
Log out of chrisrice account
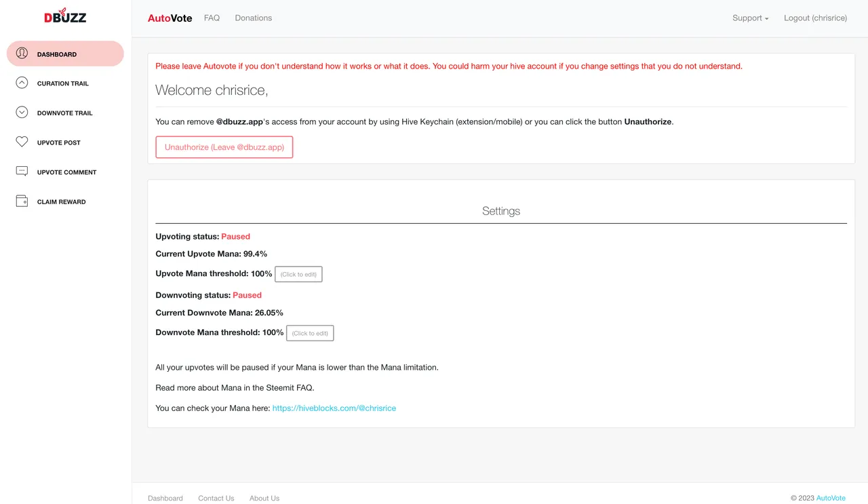[x=815, y=18]
